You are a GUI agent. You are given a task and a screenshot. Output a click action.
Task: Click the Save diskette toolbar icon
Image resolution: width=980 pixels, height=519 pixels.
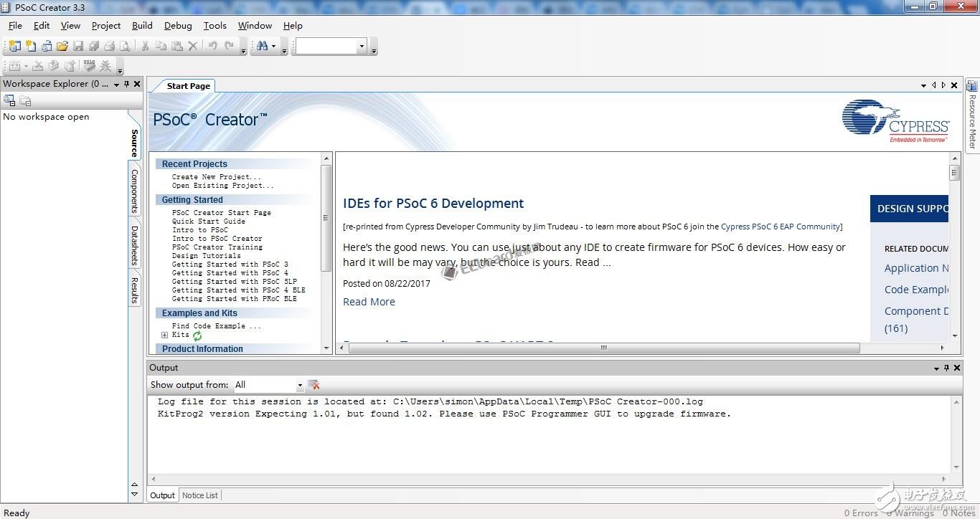coord(78,46)
